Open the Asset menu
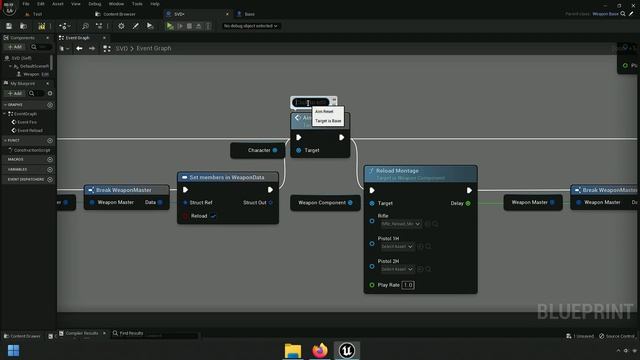Viewport: 640px width, 360px height. 58,4
